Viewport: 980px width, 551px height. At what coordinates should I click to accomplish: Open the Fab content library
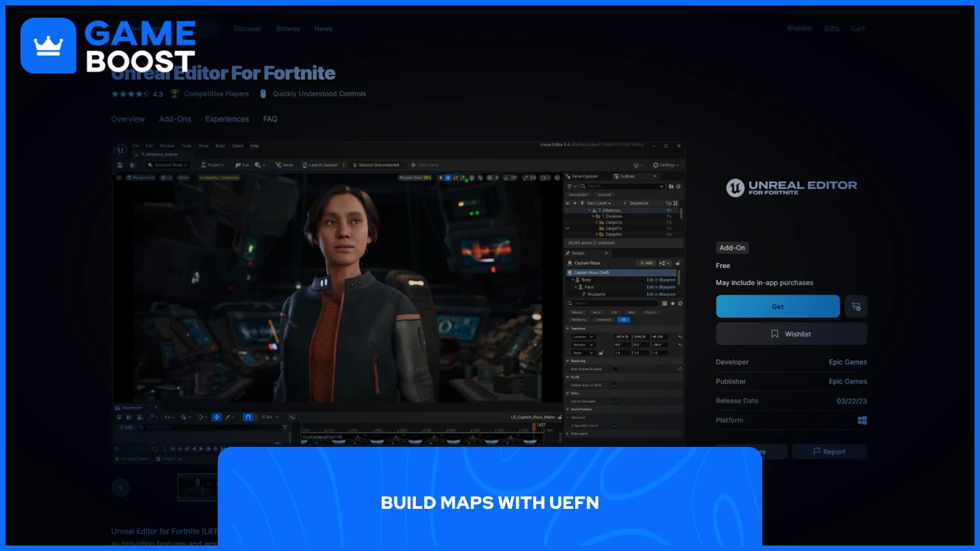coord(244,165)
